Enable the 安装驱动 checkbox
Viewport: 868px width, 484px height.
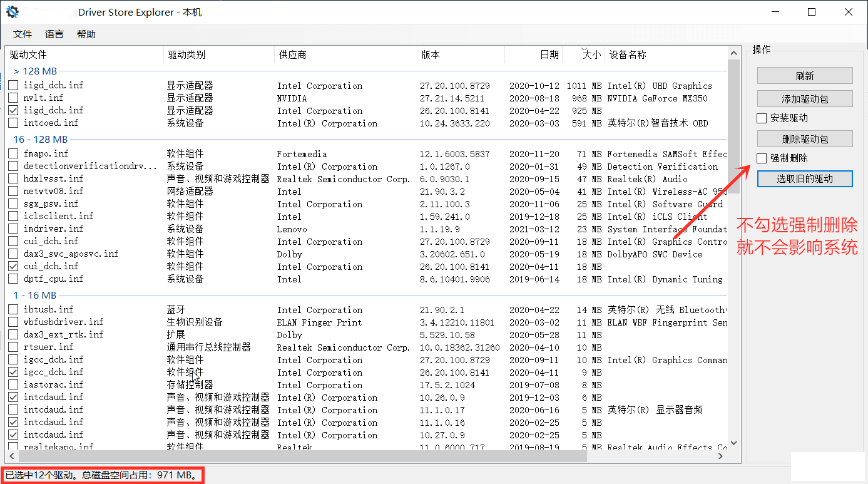tap(762, 118)
